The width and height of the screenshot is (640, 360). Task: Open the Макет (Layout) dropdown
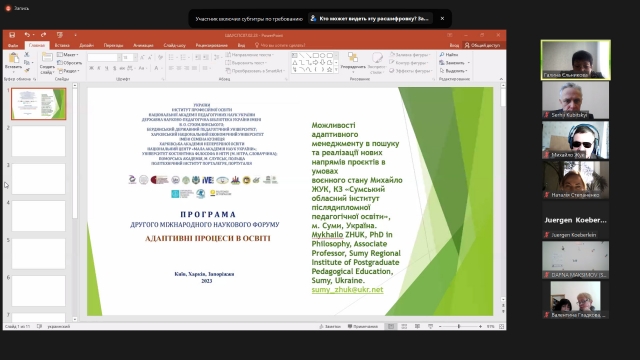[x=68, y=55]
